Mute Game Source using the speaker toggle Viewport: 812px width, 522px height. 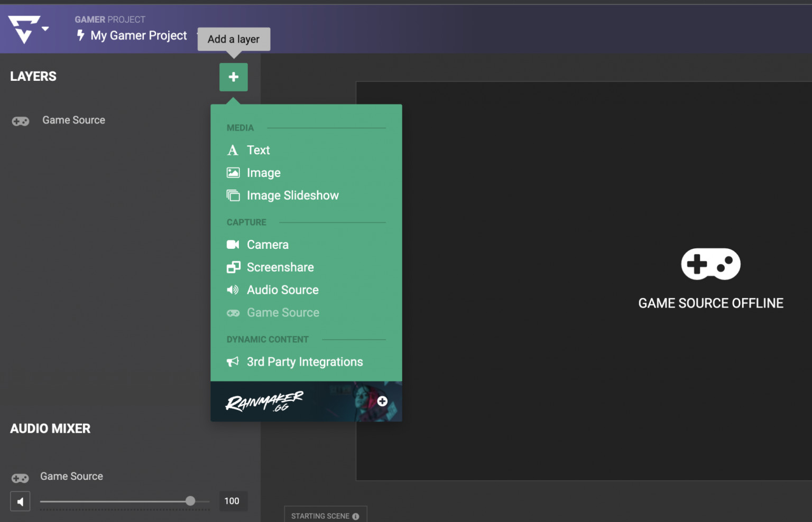point(20,501)
